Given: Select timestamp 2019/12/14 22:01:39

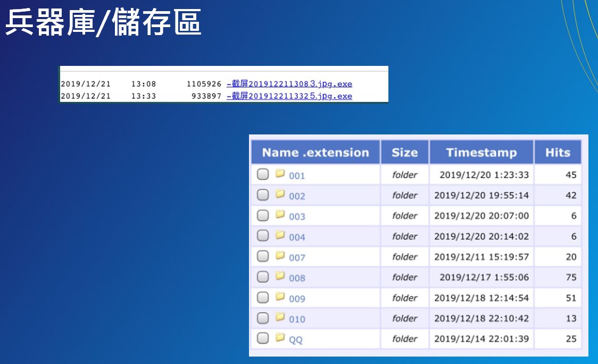Looking at the screenshot, I should click(x=481, y=339).
